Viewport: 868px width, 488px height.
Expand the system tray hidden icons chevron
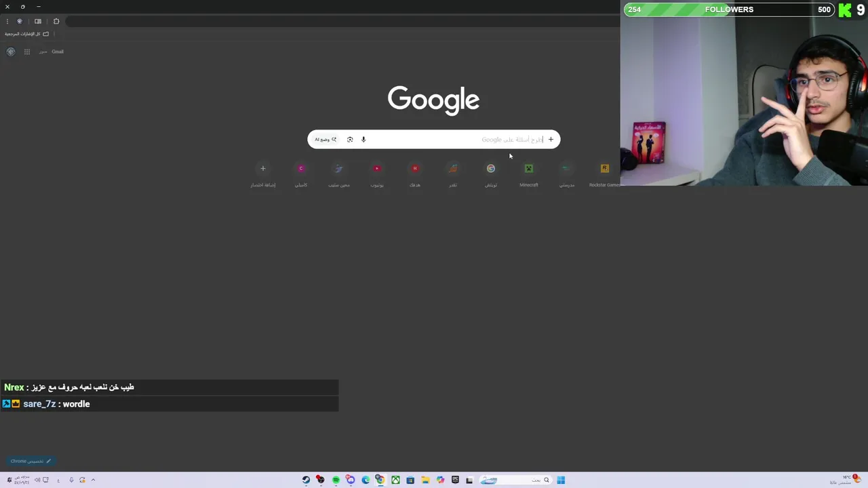click(x=93, y=480)
